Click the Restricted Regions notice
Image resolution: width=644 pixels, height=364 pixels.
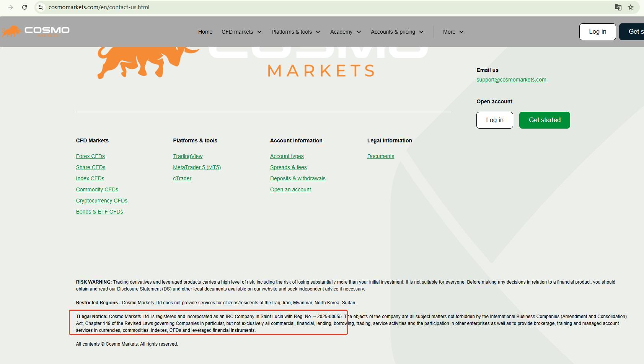(x=216, y=303)
